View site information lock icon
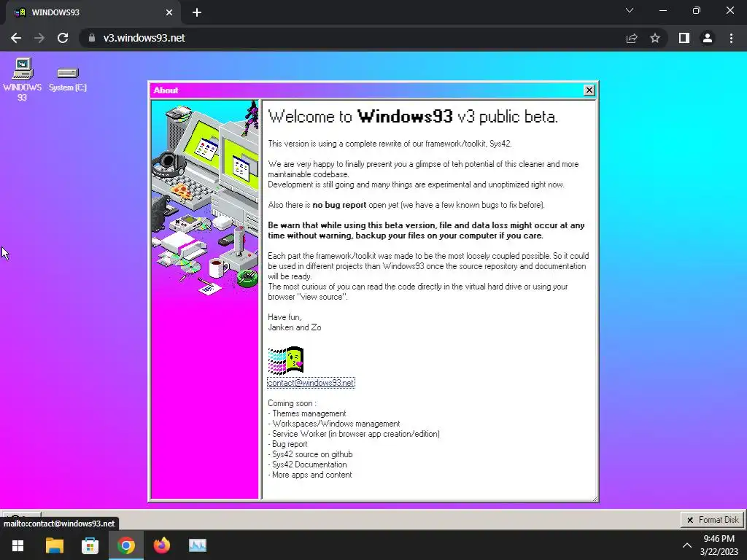Viewport: 747px width, 560px height. pos(92,38)
